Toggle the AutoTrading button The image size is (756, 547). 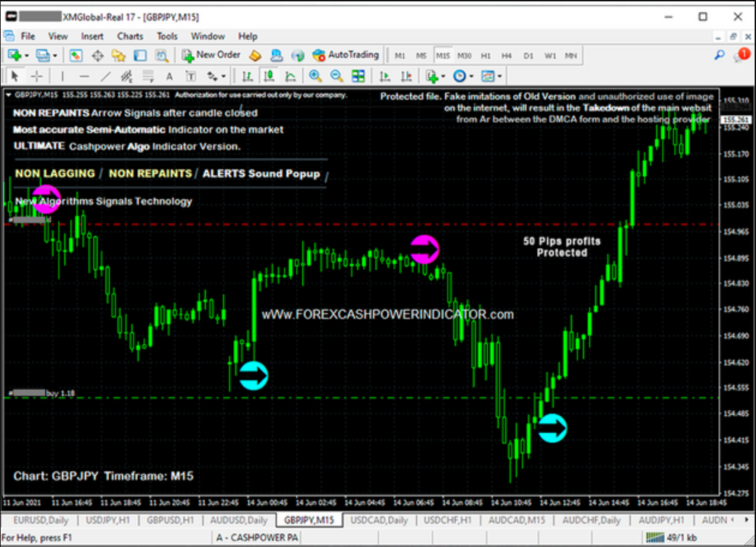point(346,55)
